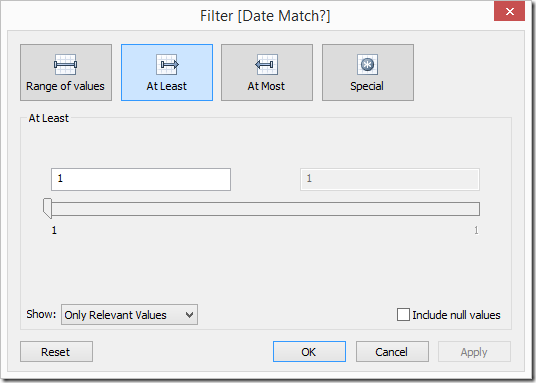The height and width of the screenshot is (383, 536).
Task: Click the Cancel button
Action: click(x=392, y=352)
